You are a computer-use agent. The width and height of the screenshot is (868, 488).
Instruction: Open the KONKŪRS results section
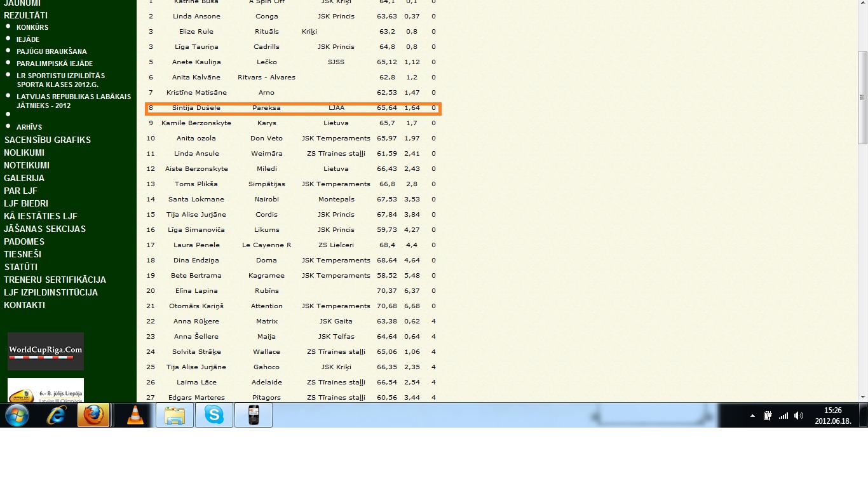point(32,27)
